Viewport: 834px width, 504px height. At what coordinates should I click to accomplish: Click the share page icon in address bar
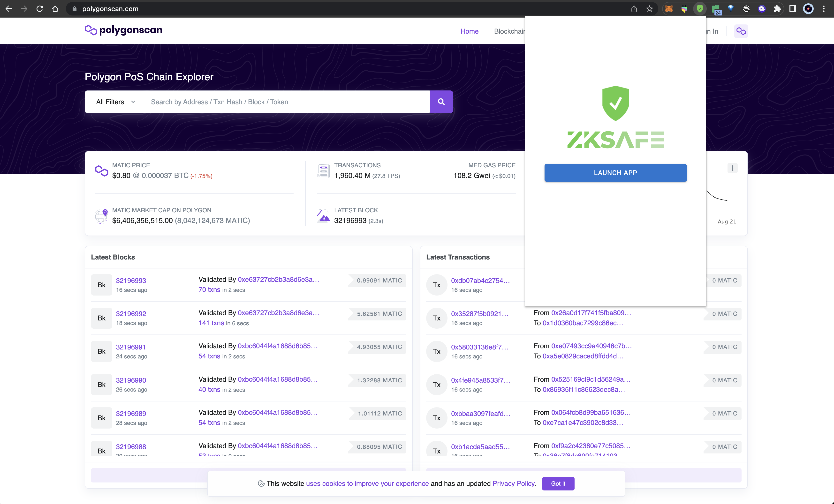[x=634, y=9]
